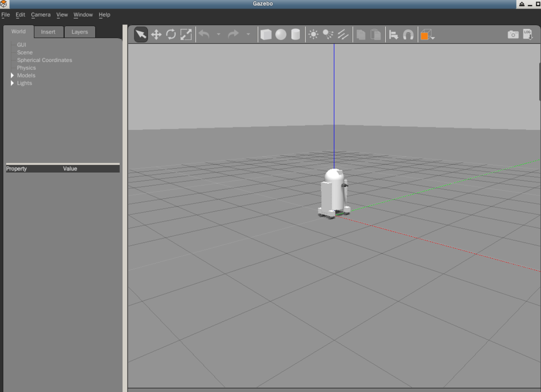Viewport: 541px width, 392px height.
Task: Select Physics in the world tree
Action: click(26, 68)
